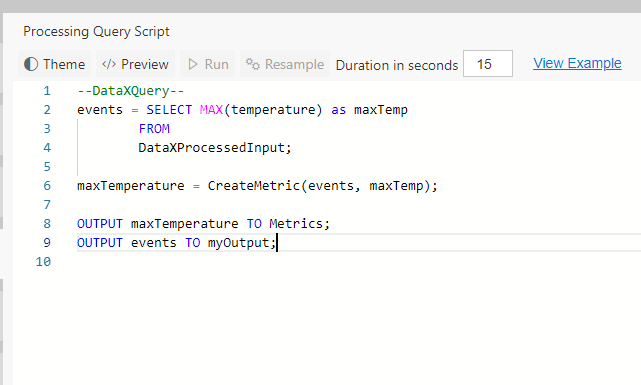
Task: Toggle the editor Theme half-circle icon
Action: [31, 64]
